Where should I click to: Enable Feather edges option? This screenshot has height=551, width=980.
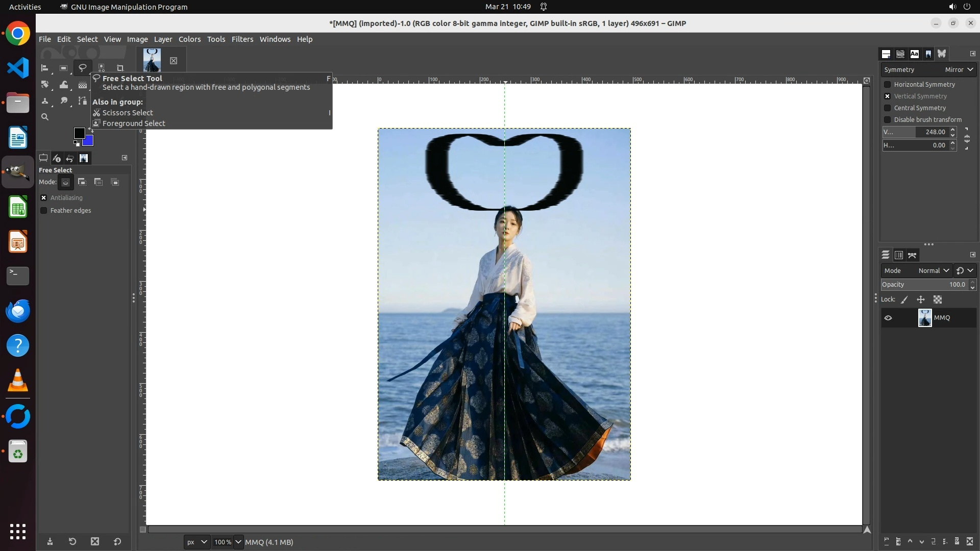click(44, 210)
